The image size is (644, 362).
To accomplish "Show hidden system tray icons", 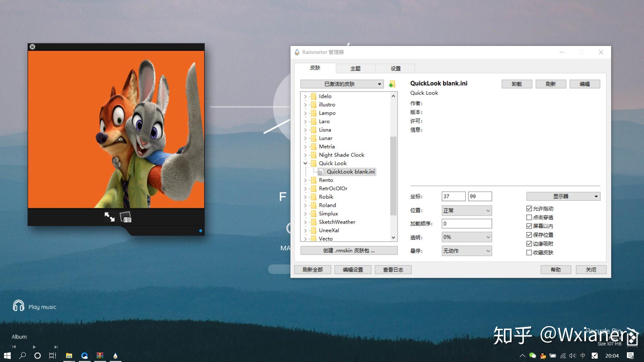I will [x=522, y=356].
